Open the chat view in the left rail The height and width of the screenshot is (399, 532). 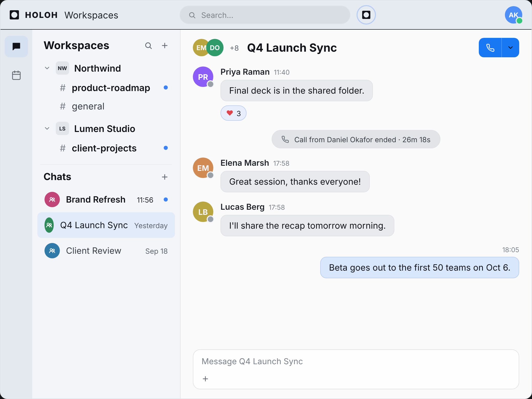[x=16, y=47]
